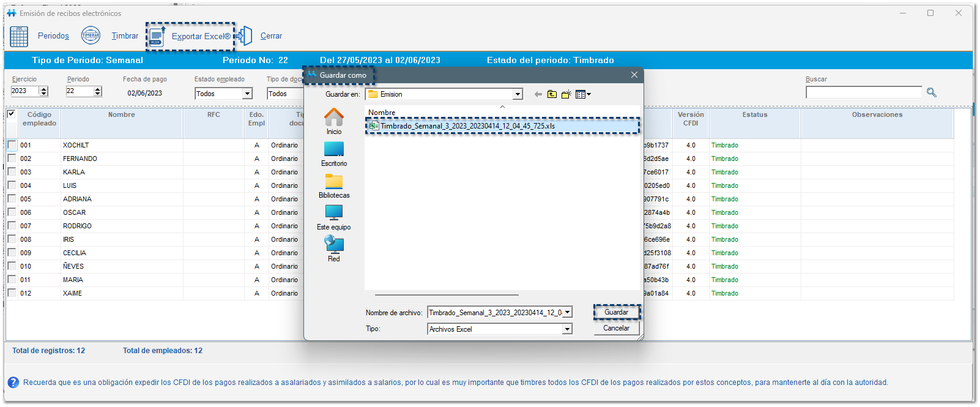980x407 pixels.
Task: Click the search magnifier next to Buscar
Action: pyautogui.click(x=931, y=92)
